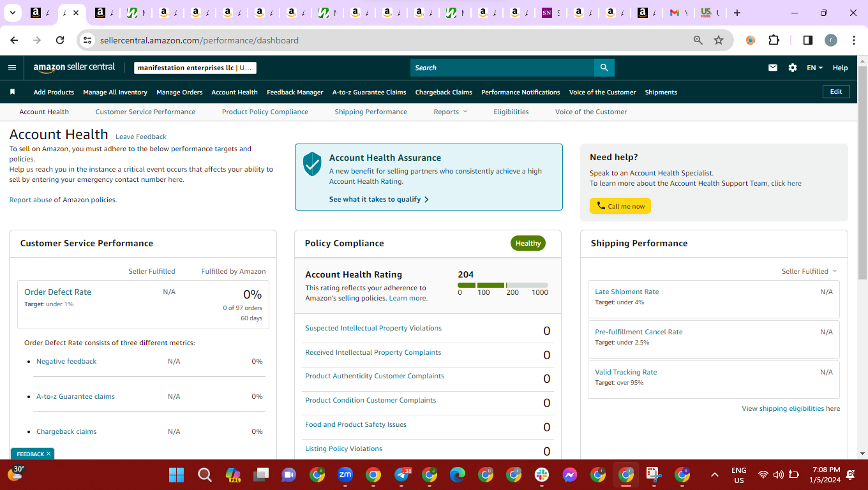
Task: Open the Chrome tab search chevron
Action: [13, 13]
